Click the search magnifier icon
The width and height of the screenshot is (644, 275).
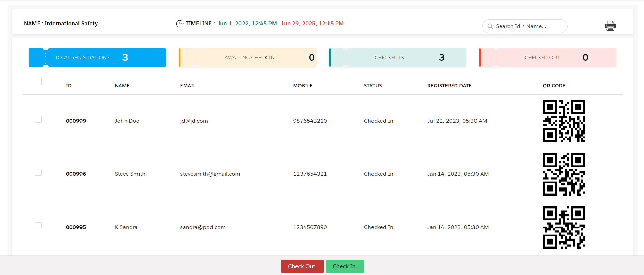490,26
